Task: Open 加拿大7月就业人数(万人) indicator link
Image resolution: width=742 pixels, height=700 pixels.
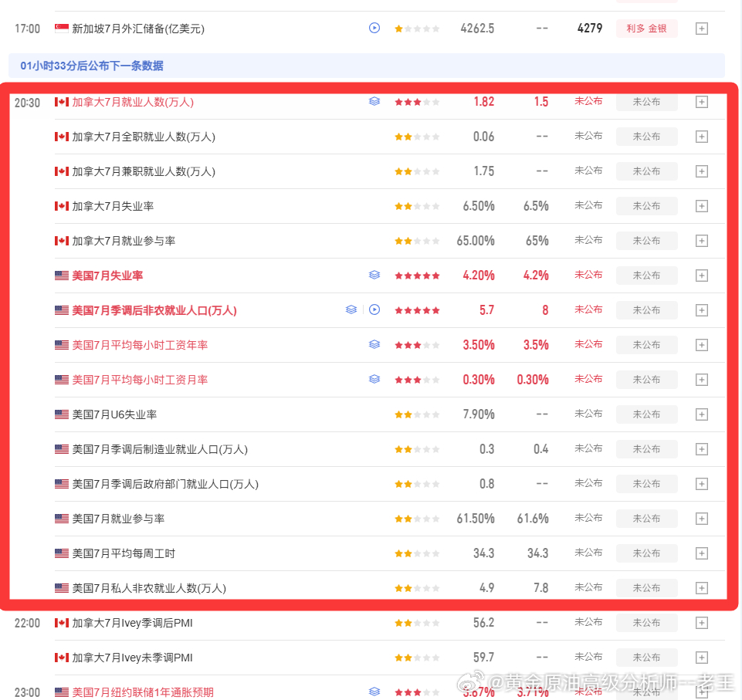Action: point(133,102)
